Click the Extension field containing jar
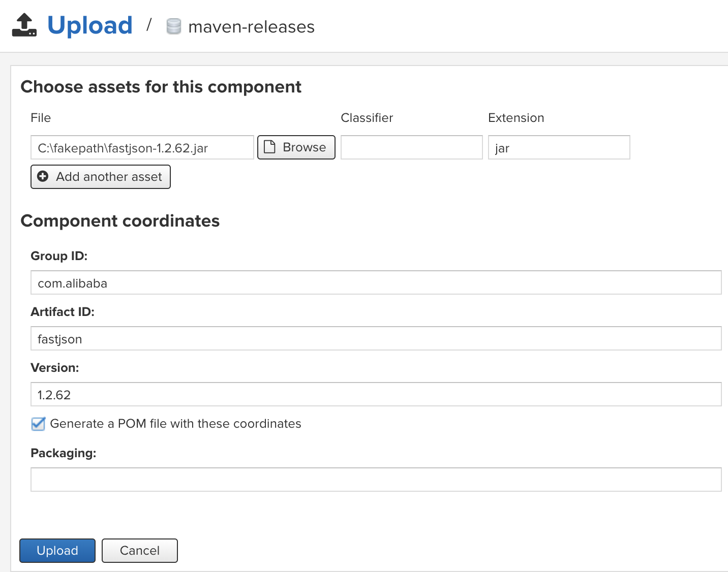Image resolution: width=728 pixels, height=572 pixels. click(559, 147)
